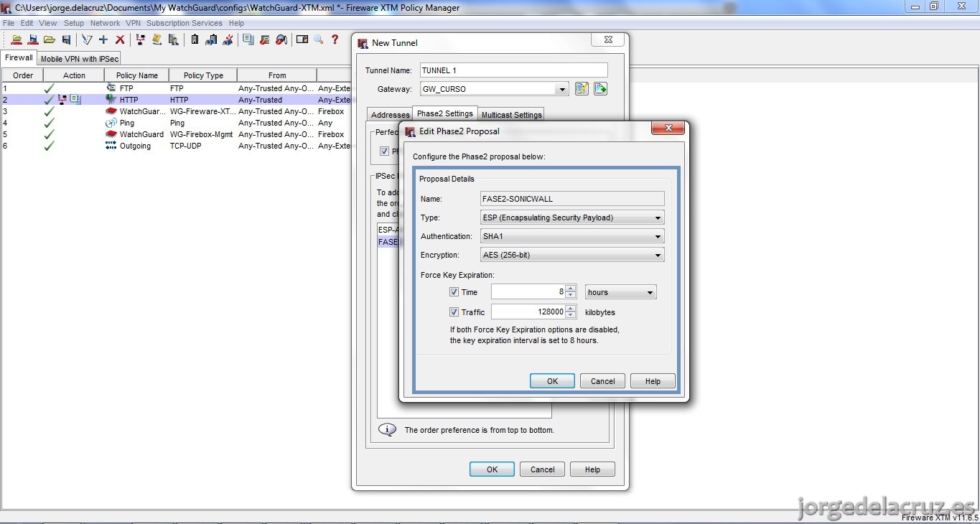Open the Network menu
Screen dimensions: 980x524
tap(106, 23)
